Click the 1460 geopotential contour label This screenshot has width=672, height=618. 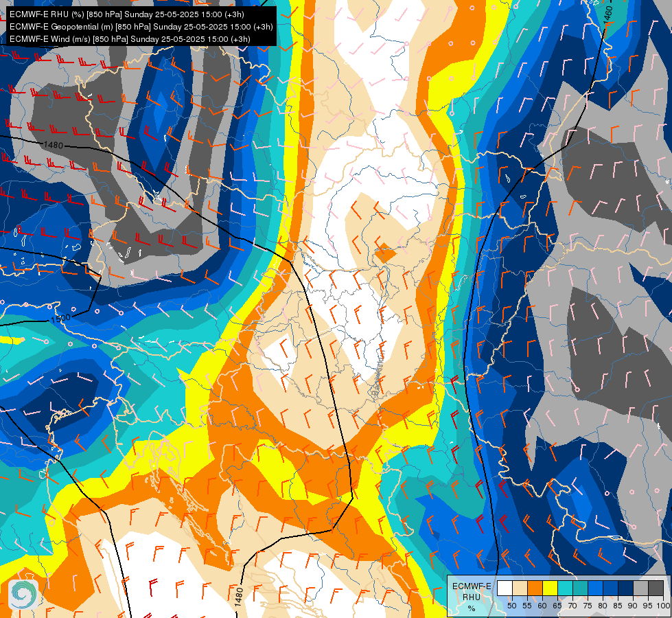point(607,15)
